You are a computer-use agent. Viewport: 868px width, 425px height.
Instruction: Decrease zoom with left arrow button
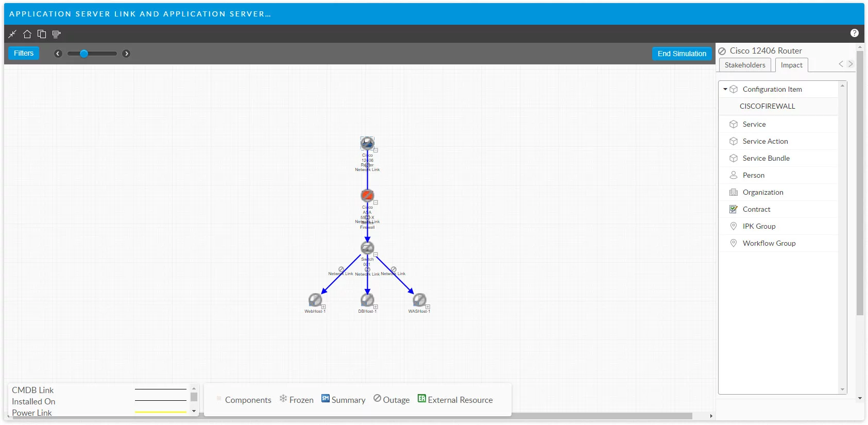pos(58,54)
